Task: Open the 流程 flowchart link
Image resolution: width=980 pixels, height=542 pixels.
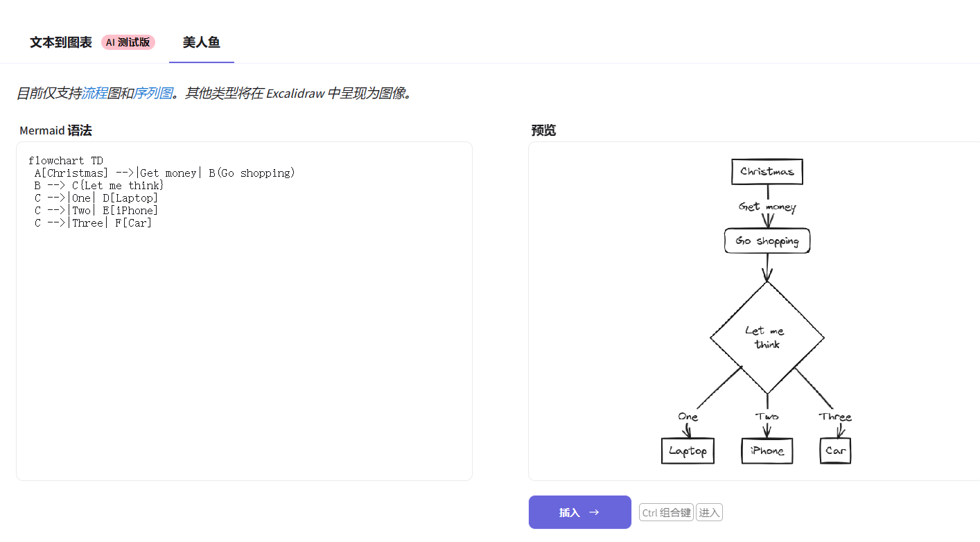Action: pyautogui.click(x=94, y=93)
